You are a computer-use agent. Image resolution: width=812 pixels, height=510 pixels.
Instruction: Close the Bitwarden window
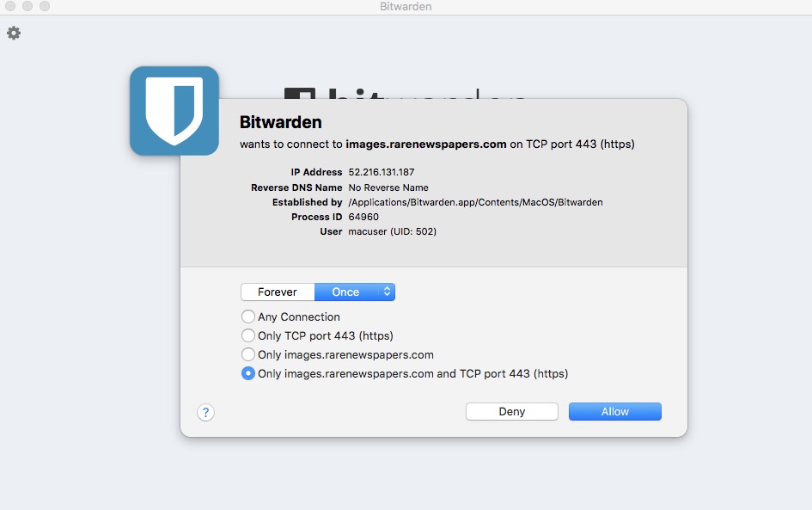click(10, 6)
